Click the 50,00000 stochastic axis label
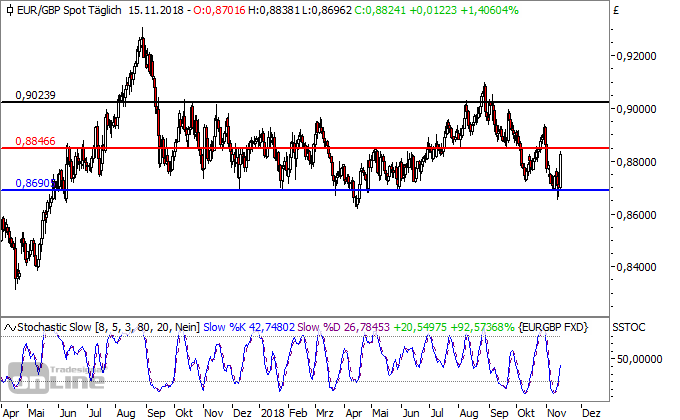Screen dimensions: 680x420 click(639, 359)
